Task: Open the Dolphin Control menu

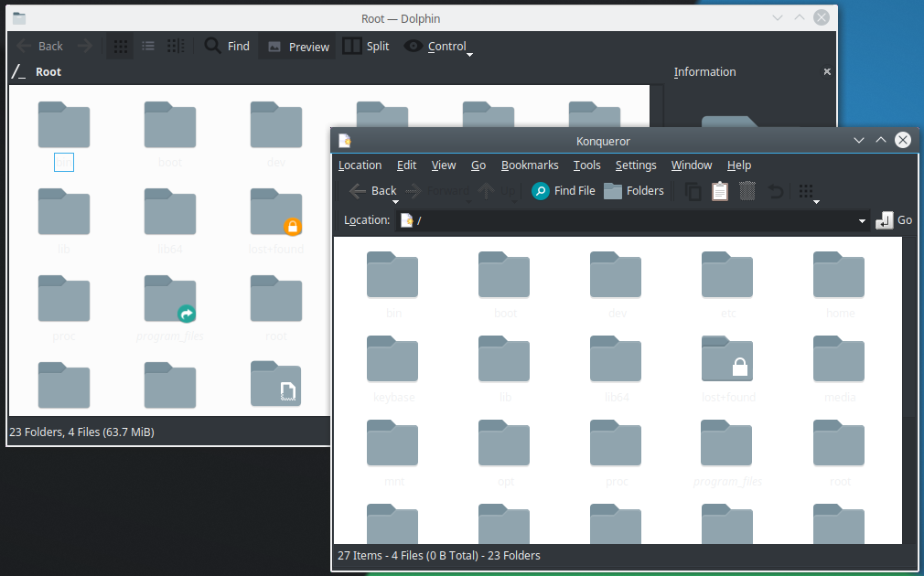Action: [x=438, y=46]
